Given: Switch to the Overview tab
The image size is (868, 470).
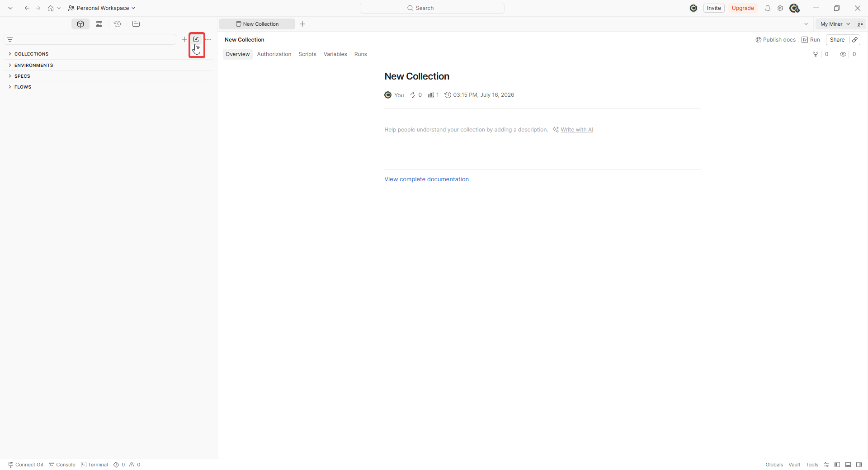Looking at the screenshot, I should click(237, 54).
